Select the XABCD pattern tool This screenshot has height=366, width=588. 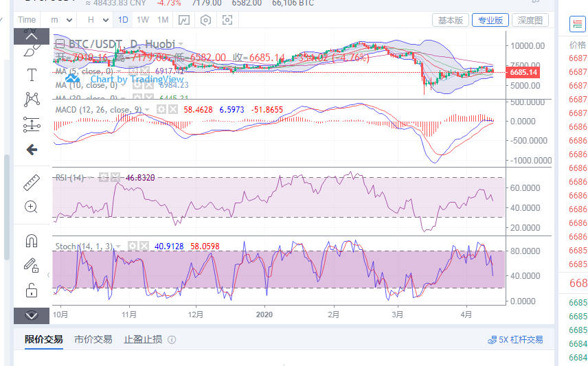tap(32, 100)
